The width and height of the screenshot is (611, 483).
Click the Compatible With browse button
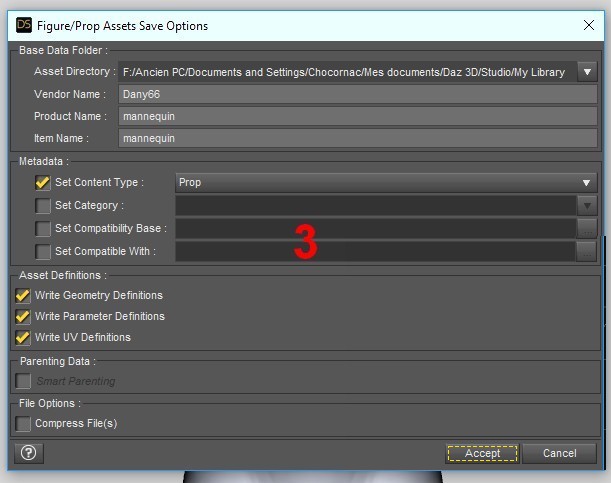[x=587, y=252]
